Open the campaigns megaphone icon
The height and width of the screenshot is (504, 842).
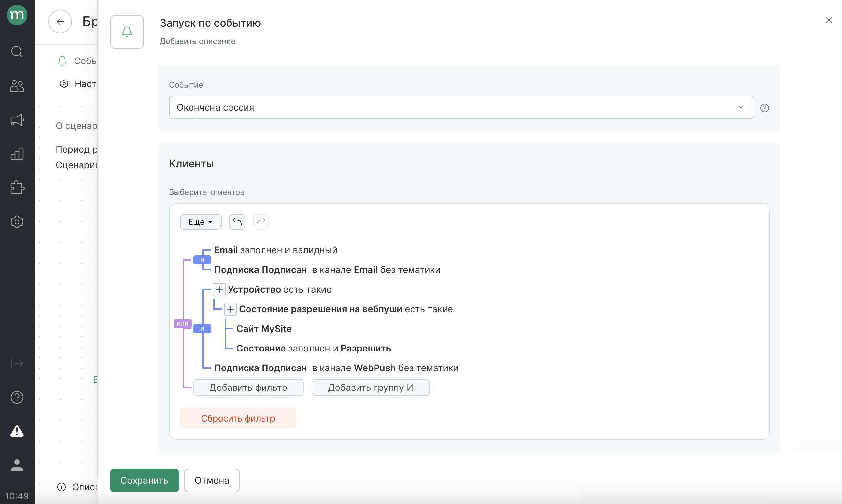[17, 119]
